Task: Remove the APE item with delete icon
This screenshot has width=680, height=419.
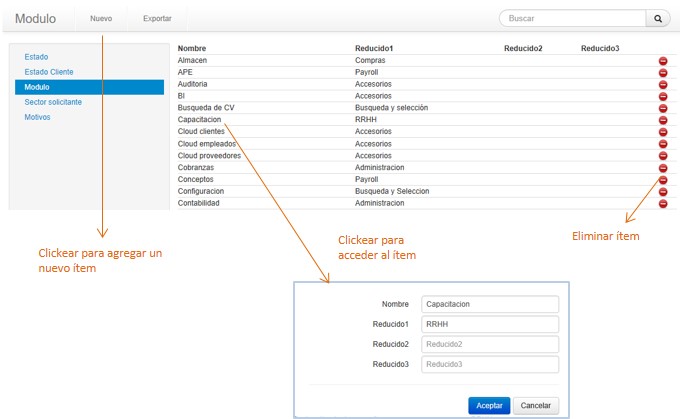Action: 662,73
